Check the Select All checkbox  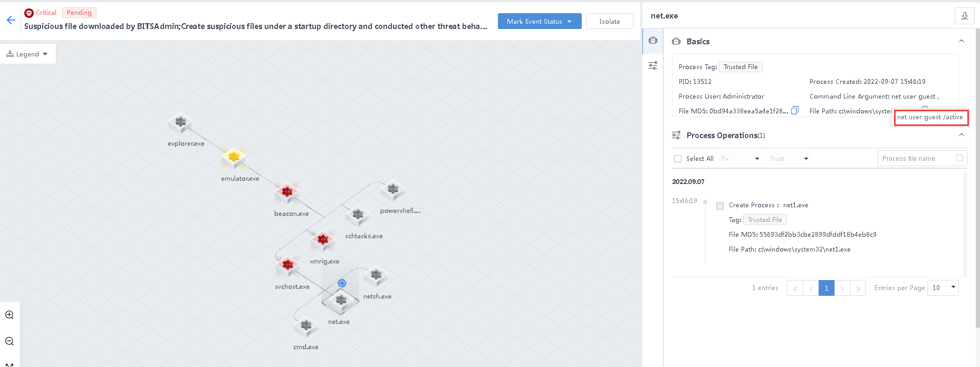[678, 159]
